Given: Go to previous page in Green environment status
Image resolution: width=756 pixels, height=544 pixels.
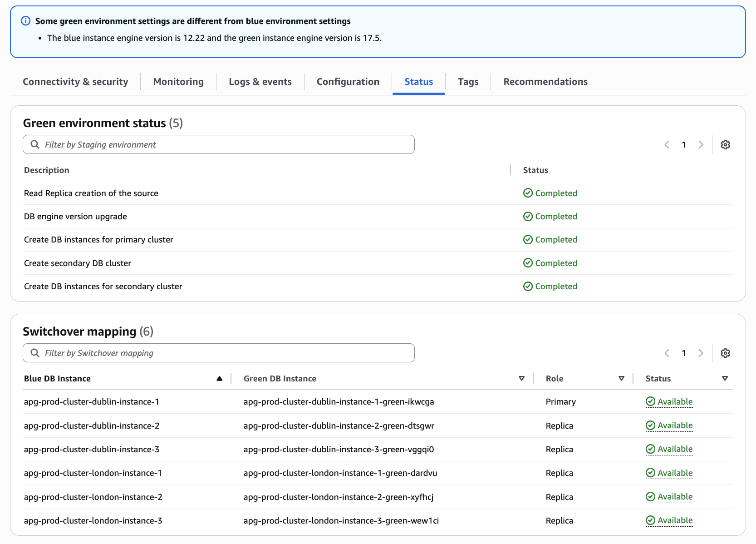Looking at the screenshot, I should (x=667, y=144).
